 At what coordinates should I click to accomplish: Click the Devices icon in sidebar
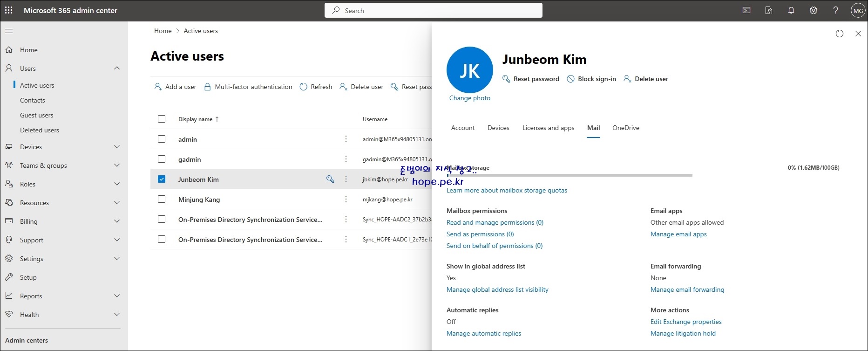click(9, 147)
